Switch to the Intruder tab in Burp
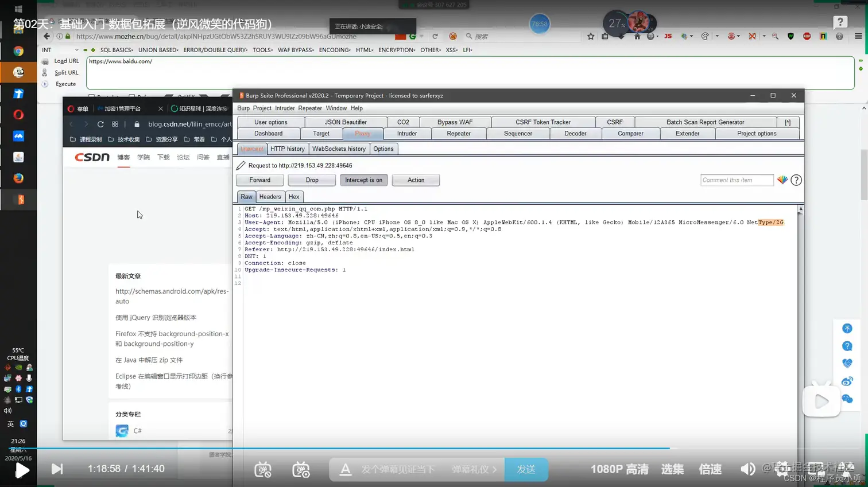This screenshot has width=868, height=487. tap(407, 134)
